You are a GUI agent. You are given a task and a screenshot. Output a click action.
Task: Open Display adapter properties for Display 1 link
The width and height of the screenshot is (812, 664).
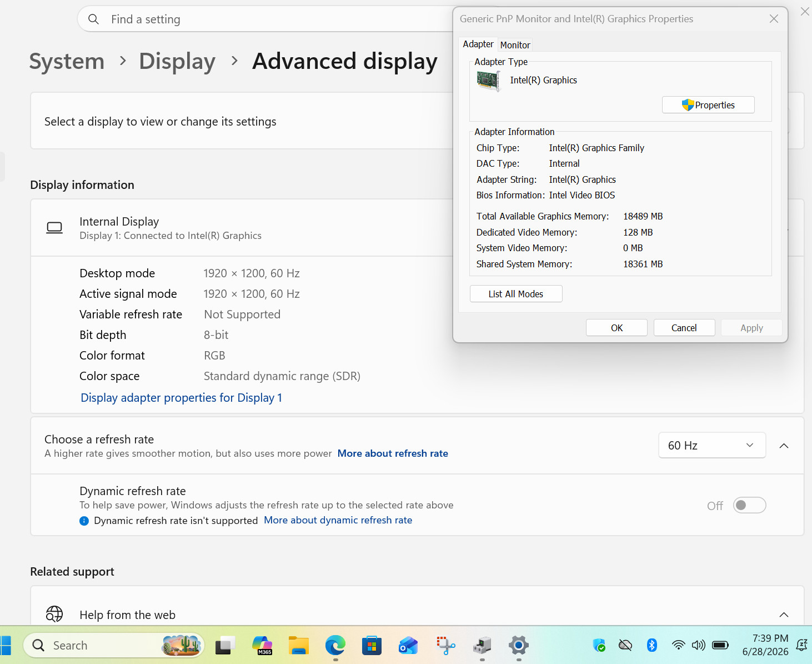182,398
